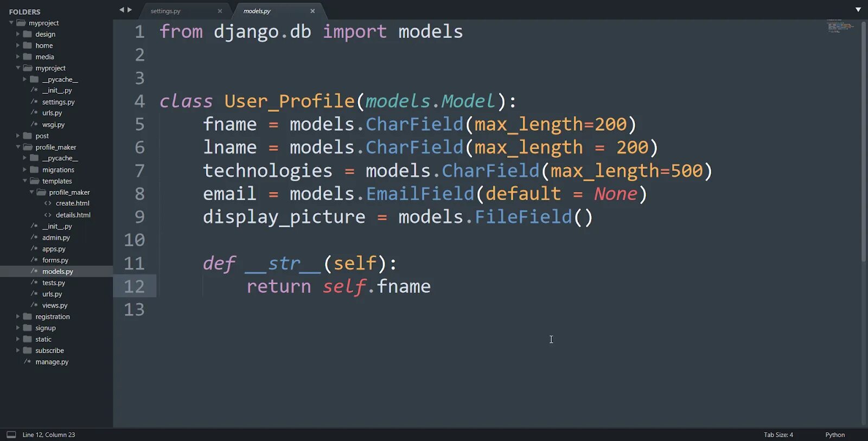Viewport: 868px width, 441px height.
Task: Expand the design folder
Action: click(x=18, y=34)
